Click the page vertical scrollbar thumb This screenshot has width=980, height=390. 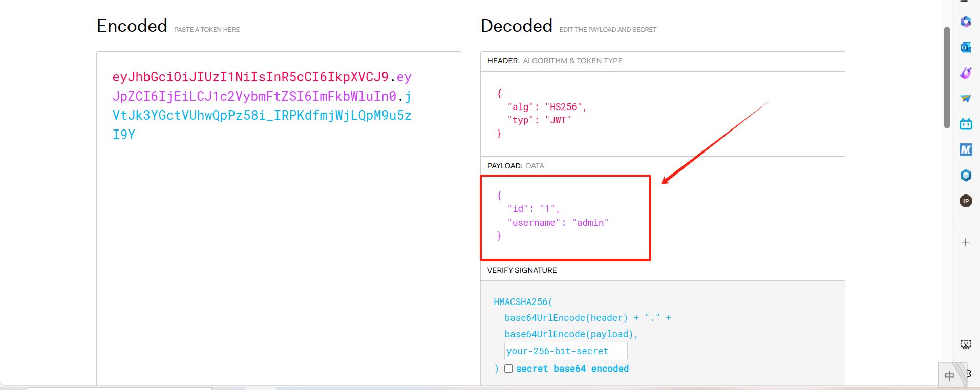pos(947,77)
